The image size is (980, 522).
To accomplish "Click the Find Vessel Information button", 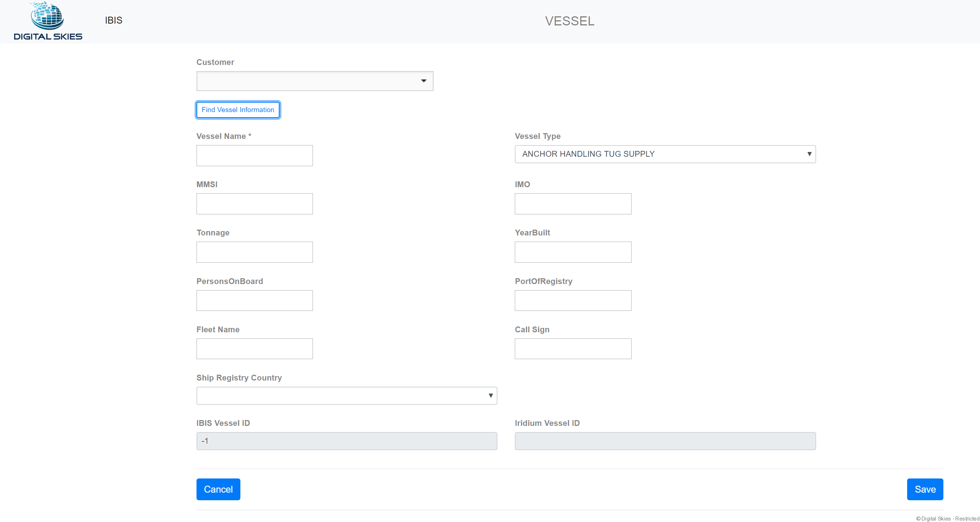I will click(x=238, y=110).
